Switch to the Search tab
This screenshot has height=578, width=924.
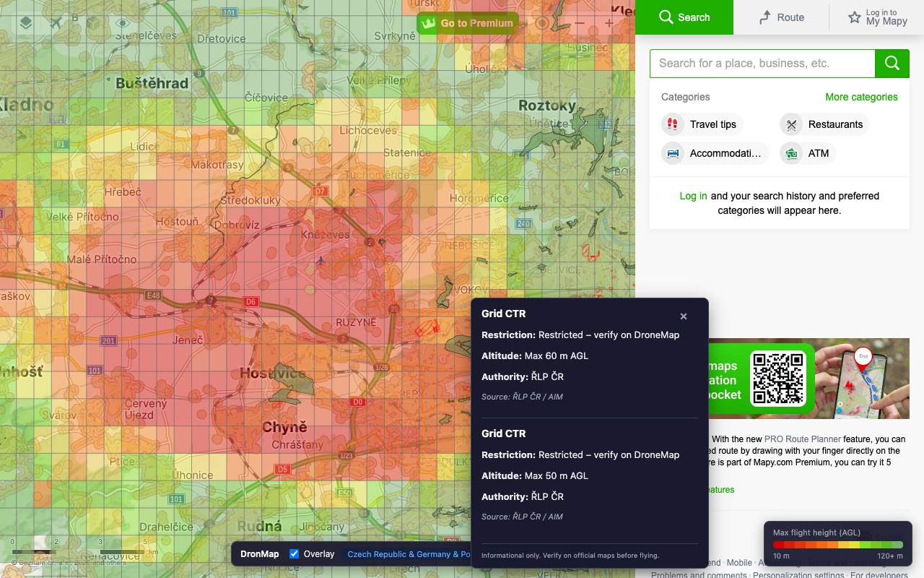point(684,17)
